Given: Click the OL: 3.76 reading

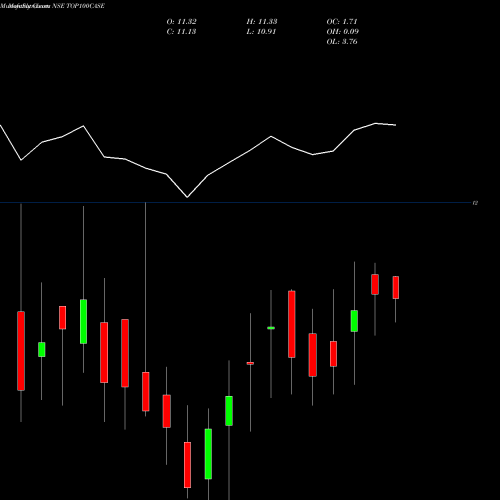Looking at the screenshot, I should coord(342,42).
